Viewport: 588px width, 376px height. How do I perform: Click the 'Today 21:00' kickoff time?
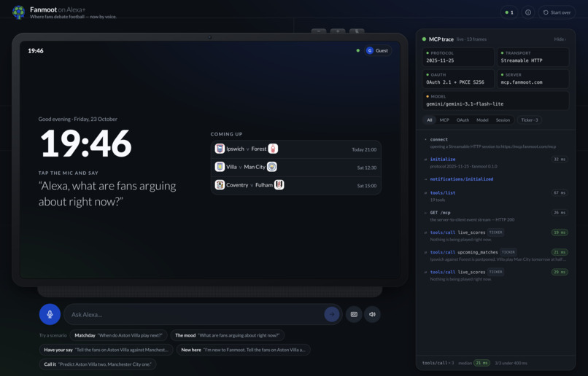coord(364,149)
